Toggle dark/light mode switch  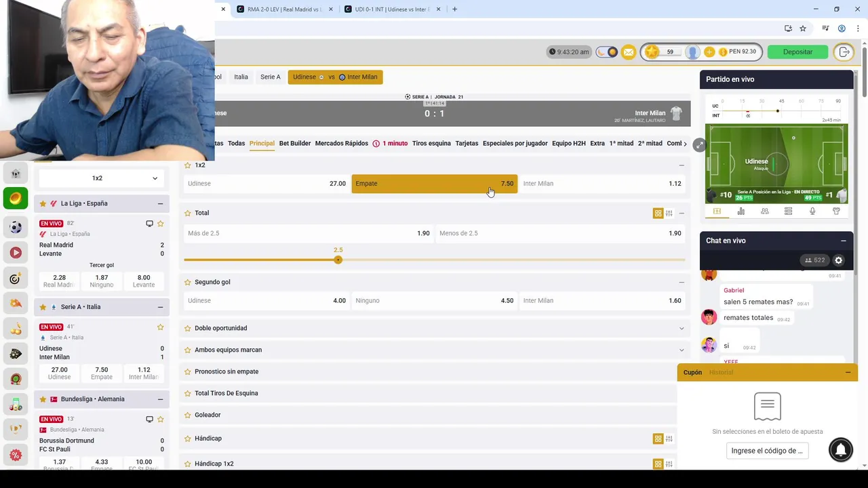[x=607, y=52]
